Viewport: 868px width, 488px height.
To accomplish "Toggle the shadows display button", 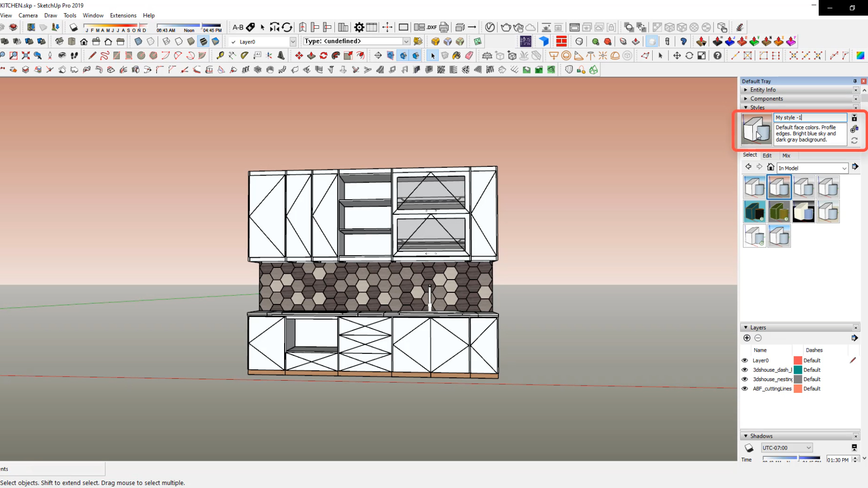I will tap(74, 27).
